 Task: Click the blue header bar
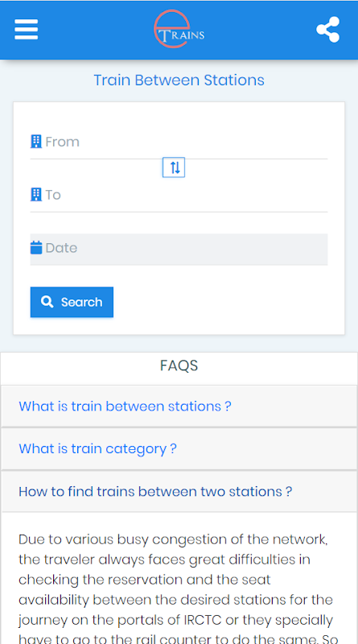(x=179, y=30)
